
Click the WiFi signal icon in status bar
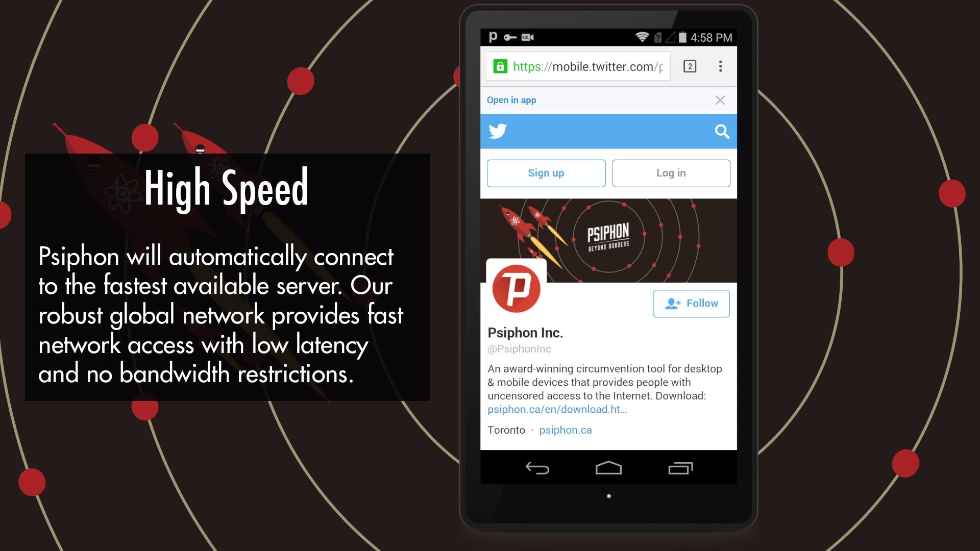tap(641, 37)
